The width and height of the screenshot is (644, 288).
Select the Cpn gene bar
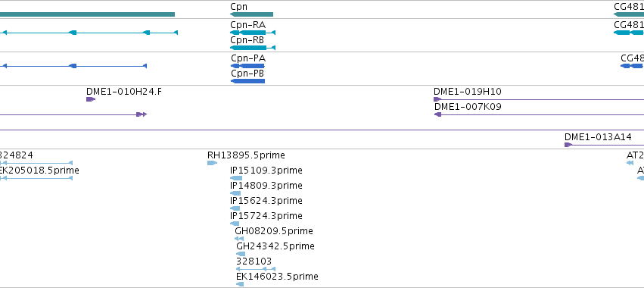tap(251, 14)
